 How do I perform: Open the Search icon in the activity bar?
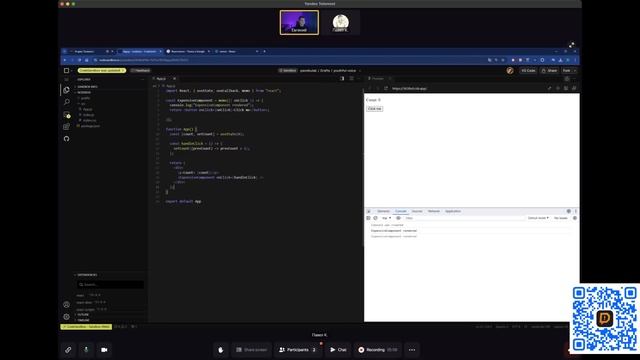(x=67, y=102)
